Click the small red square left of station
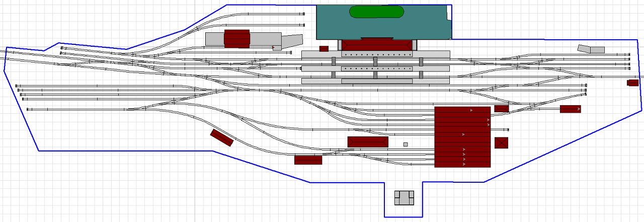The width and height of the screenshot is (644, 222). coord(324,49)
